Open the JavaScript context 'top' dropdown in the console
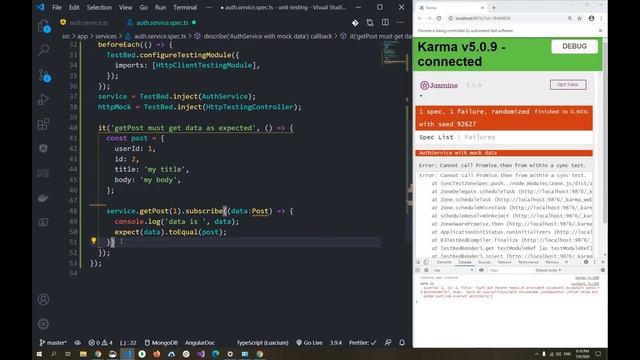640x360 pixels. tap(453, 270)
